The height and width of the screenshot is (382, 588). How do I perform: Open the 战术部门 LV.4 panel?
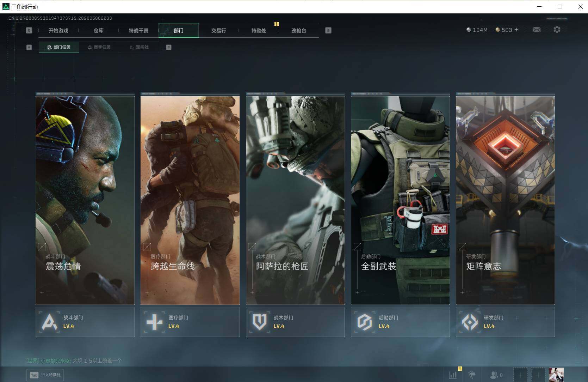[x=295, y=322]
